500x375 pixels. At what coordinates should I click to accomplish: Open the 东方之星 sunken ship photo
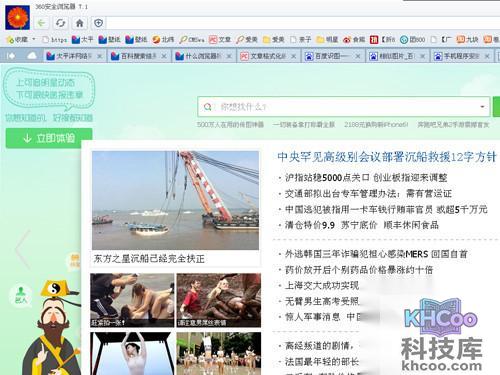click(175, 200)
